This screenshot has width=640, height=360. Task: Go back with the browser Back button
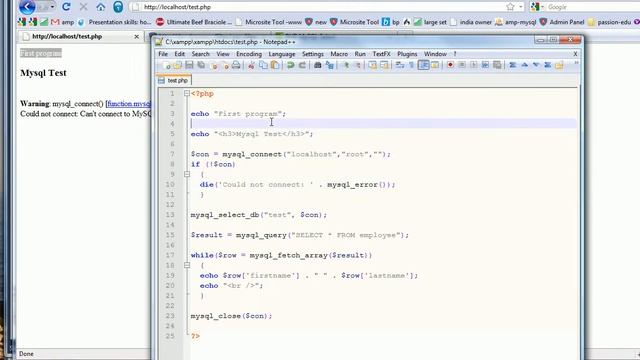click(27, 7)
